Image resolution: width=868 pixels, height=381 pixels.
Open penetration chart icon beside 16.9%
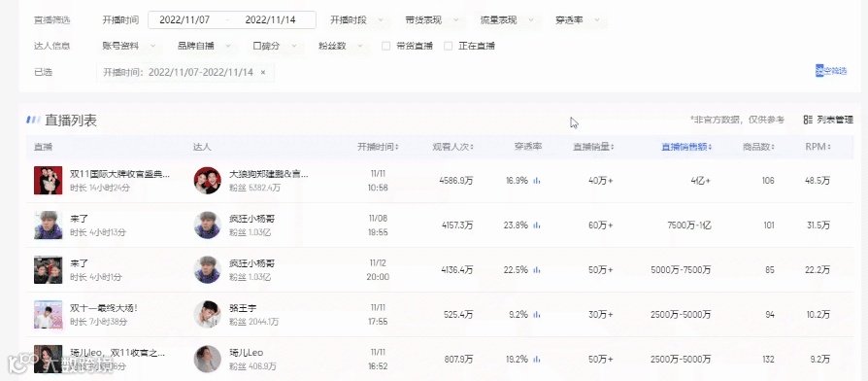pos(536,181)
